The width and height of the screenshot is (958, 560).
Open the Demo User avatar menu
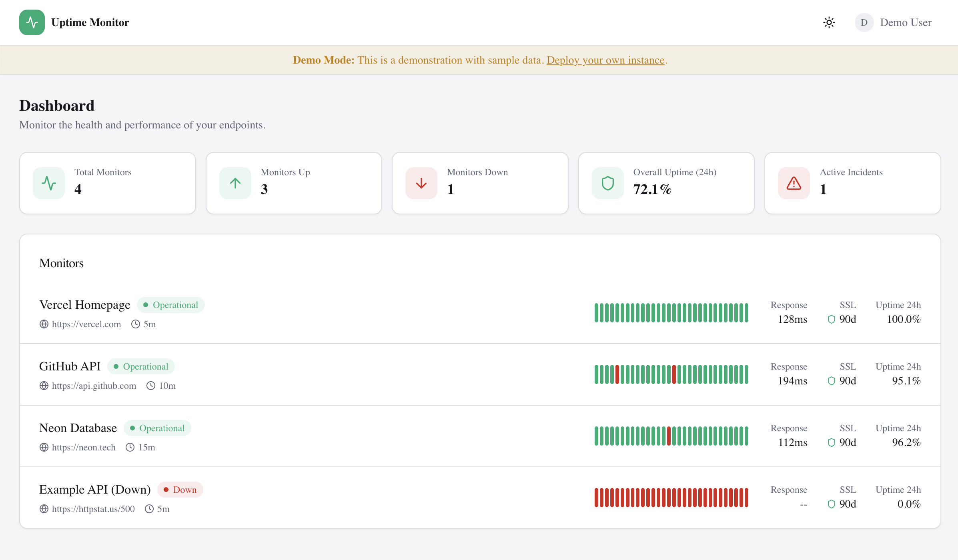[864, 22]
